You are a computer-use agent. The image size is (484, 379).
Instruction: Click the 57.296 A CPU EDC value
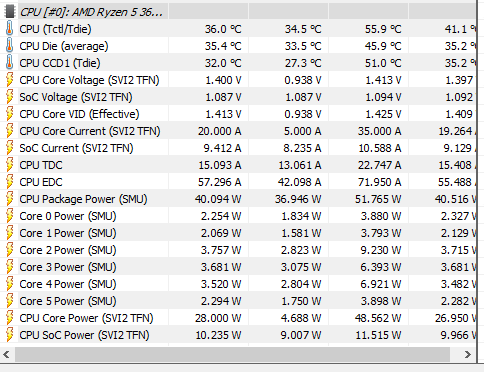pos(220,182)
